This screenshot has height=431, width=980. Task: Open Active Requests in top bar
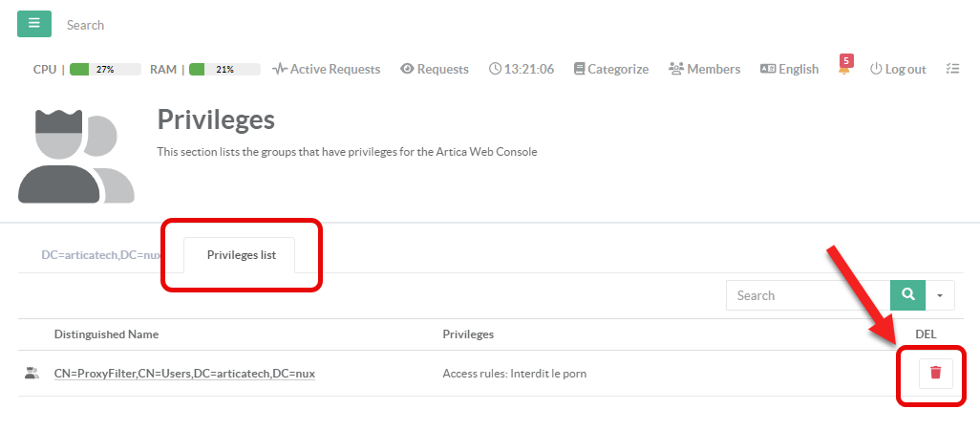[x=326, y=69]
